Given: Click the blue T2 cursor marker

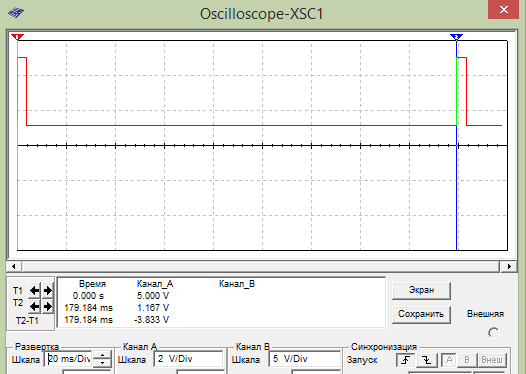Looking at the screenshot, I should pos(457,37).
